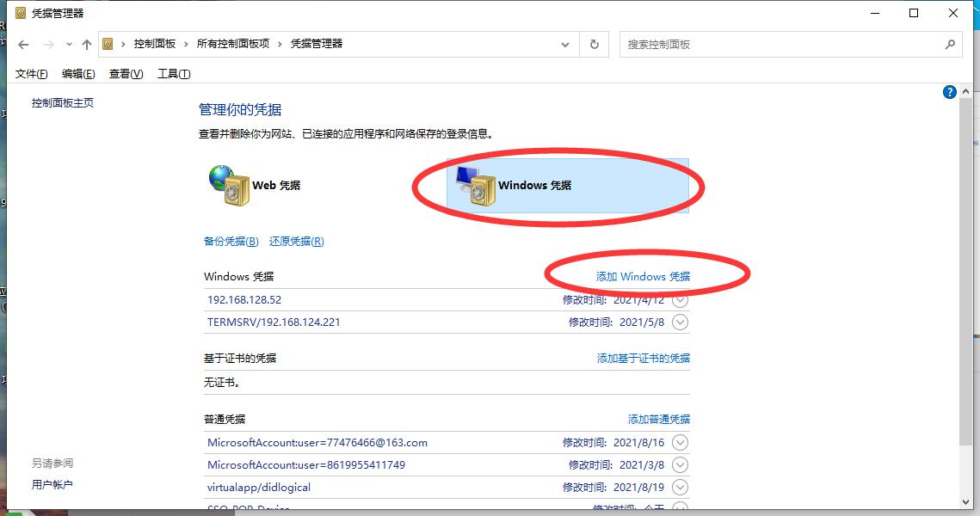Click 凭据管理器 in the breadcrumb
The height and width of the screenshot is (516, 980).
[x=317, y=44]
